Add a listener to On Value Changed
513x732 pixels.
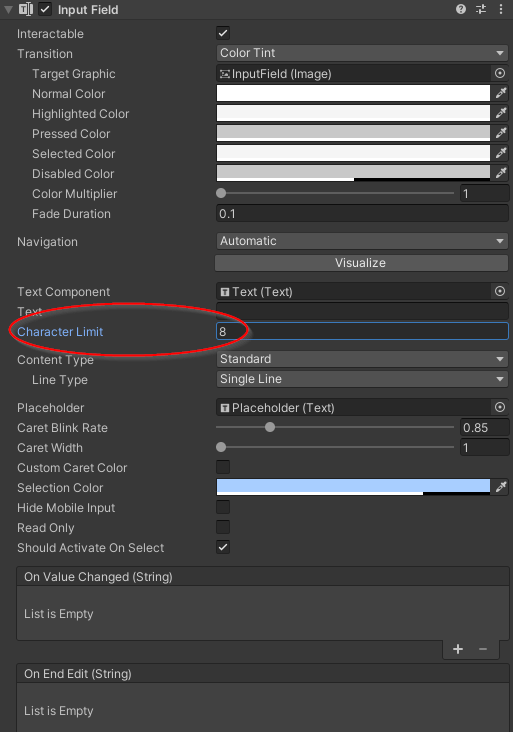458,649
